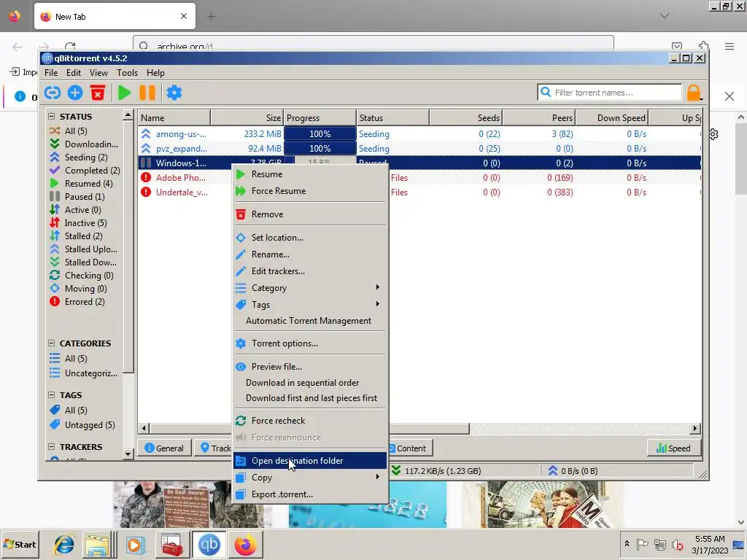Select the among-us torrent row
The image size is (747, 560).
[419, 134]
